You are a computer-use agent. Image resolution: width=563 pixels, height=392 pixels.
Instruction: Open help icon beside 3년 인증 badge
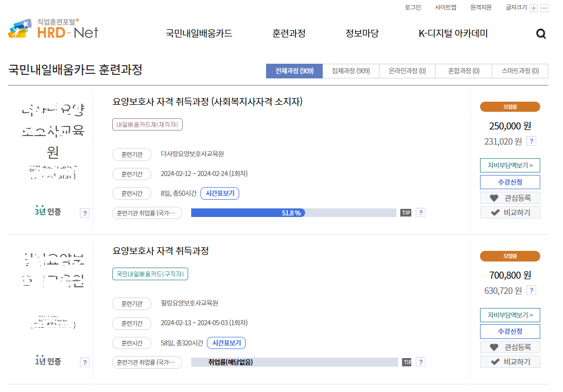click(84, 213)
